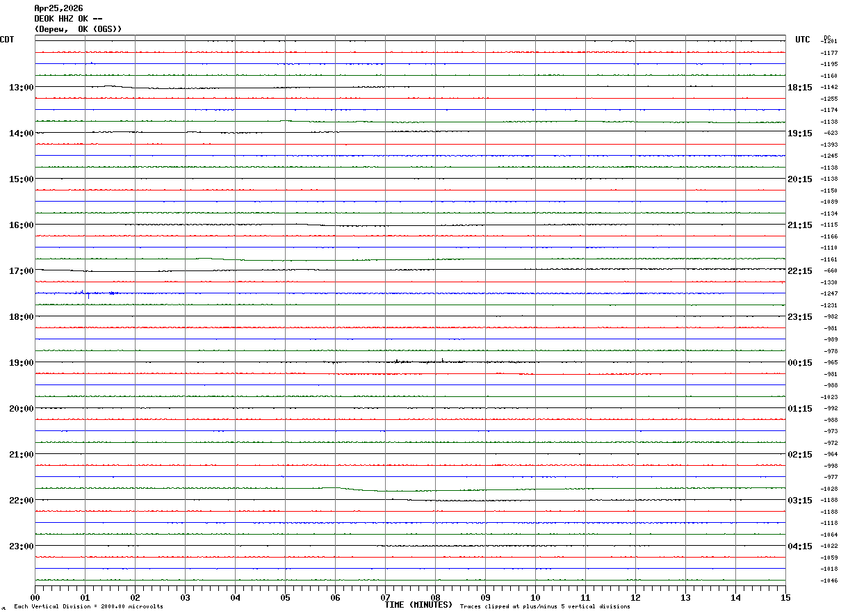
Task: Click the 00:15 UTC time label
Action: [799, 363]
